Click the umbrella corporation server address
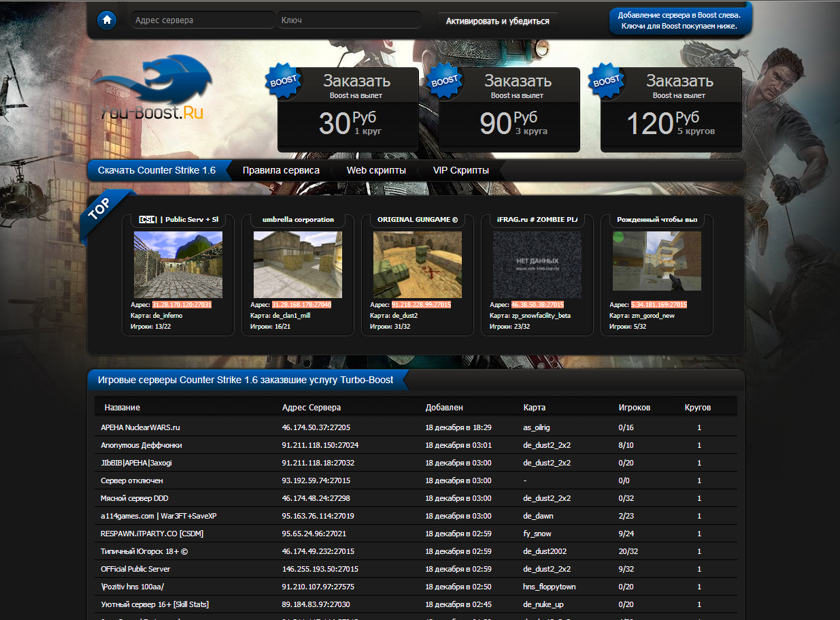Screen dimensions: 840x620 click(301, 305)
